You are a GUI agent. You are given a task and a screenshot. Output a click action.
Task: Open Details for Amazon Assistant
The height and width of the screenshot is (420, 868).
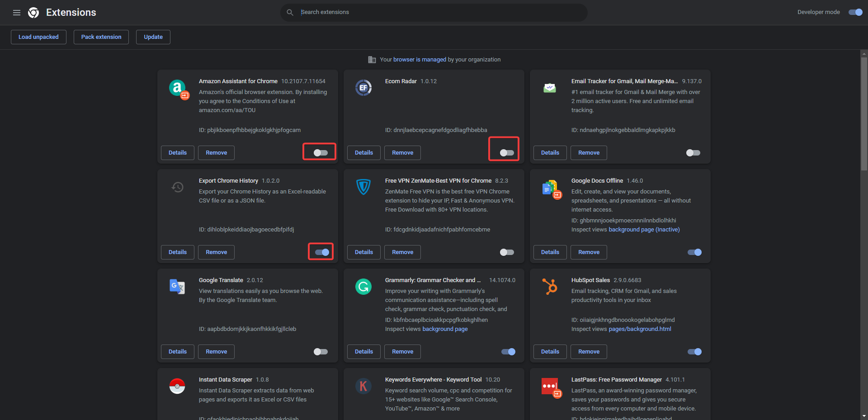click(x=178, y=153)
